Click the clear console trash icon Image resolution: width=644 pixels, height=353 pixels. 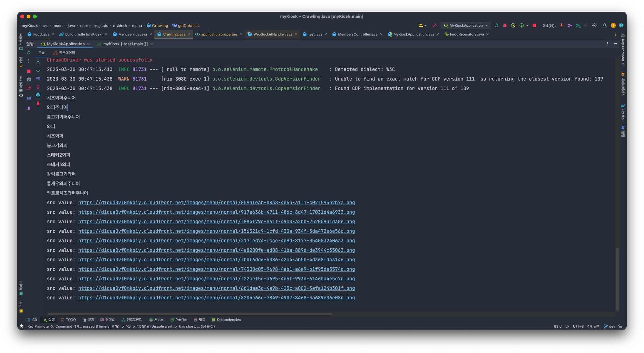(x=38, y=103)
